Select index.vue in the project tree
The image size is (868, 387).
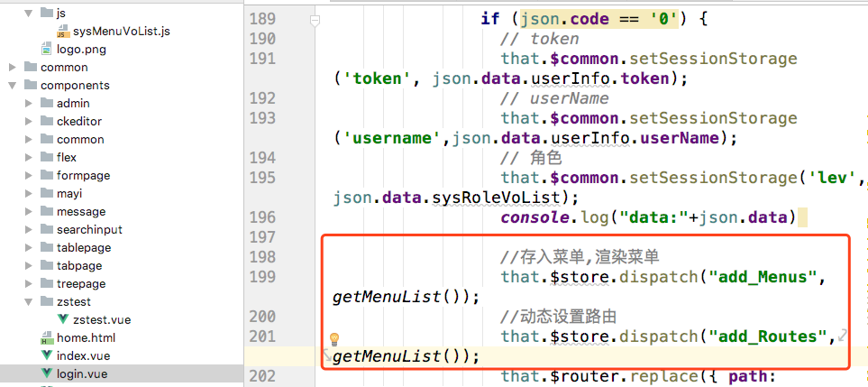click(83, 356)
